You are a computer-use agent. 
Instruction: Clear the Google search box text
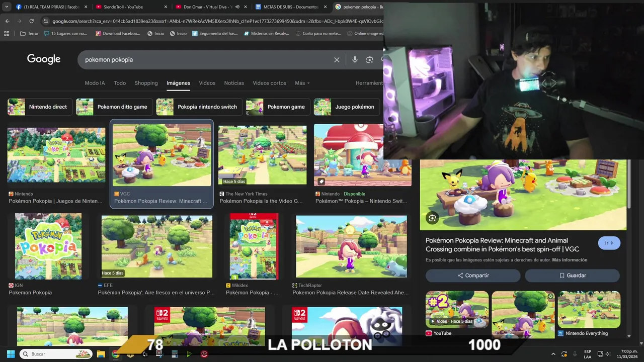[x=337, y=60]
